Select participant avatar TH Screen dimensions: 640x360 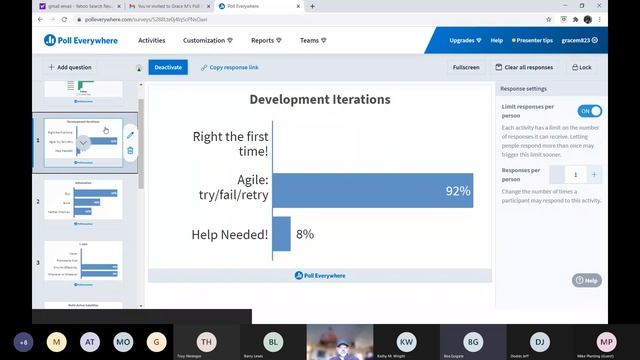point(207,342)
